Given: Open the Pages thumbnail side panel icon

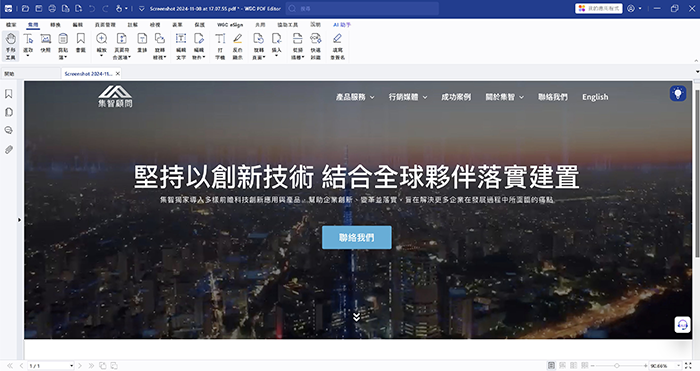Looking at the screenshot, I should [x=8, y=112].
